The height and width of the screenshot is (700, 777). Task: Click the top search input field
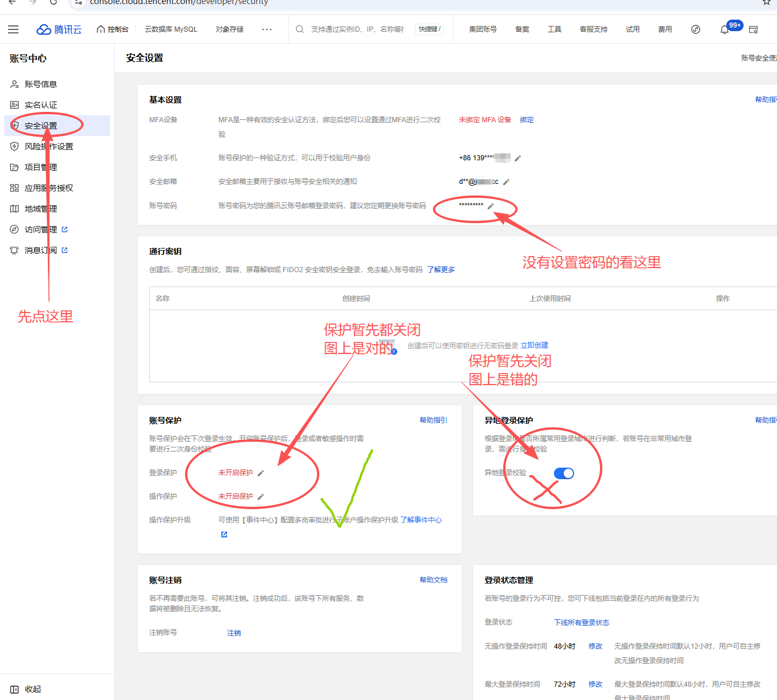pos(357,29)
